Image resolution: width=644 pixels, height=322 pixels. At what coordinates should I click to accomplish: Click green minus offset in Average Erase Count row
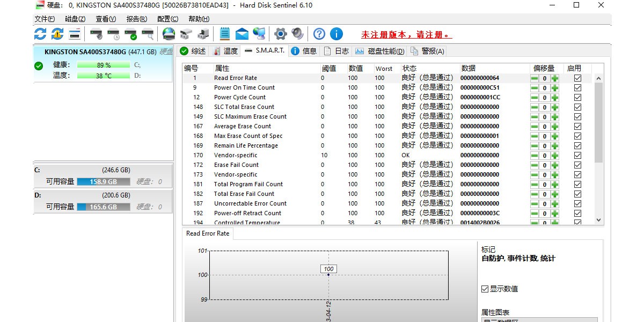point(535,127)
